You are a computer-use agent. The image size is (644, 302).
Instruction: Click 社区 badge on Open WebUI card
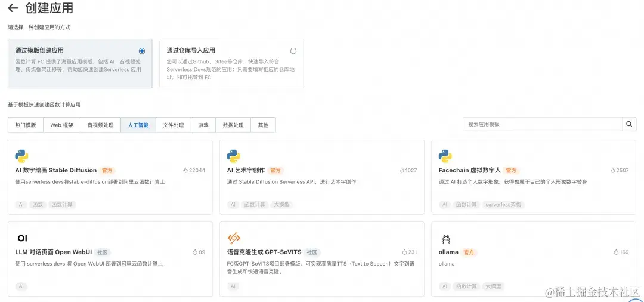[x=103, y=252]
